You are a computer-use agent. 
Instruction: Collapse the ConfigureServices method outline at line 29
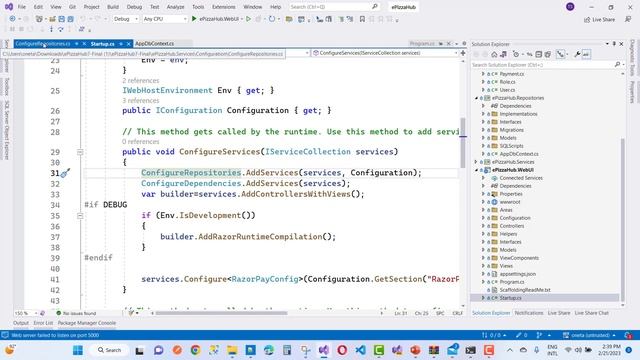80,152
